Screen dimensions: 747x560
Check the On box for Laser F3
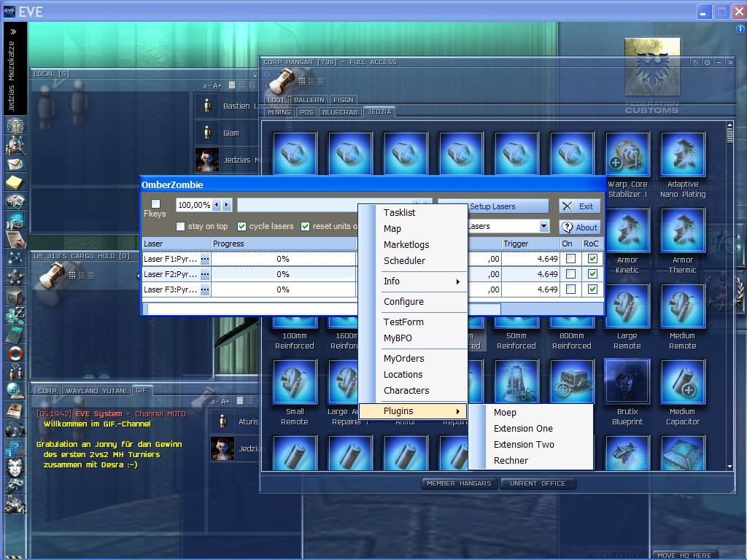click(x=570, y=289)
